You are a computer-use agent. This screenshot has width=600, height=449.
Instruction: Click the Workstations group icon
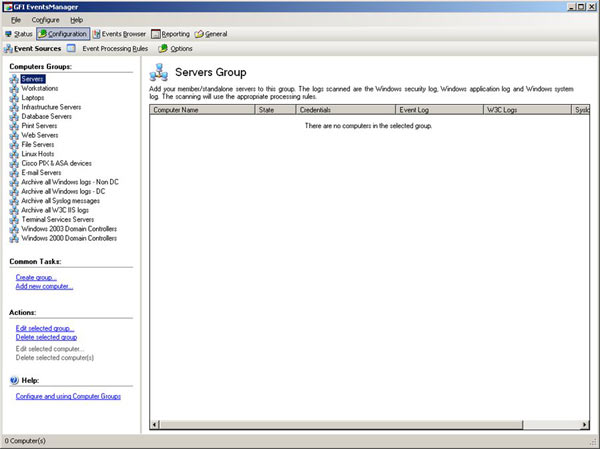pyautogui.click(x=14, y=88)
